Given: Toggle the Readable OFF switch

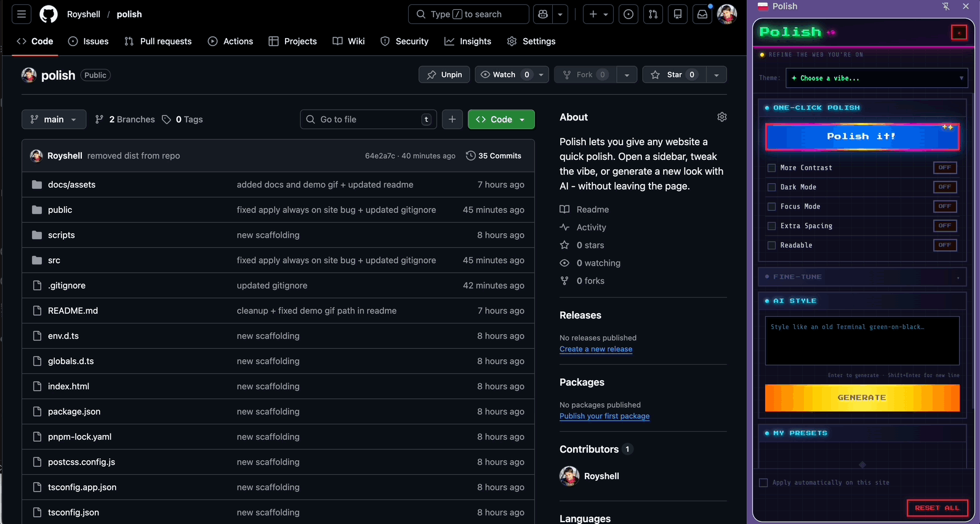Looking at the screenshot, I should [945, 245].
